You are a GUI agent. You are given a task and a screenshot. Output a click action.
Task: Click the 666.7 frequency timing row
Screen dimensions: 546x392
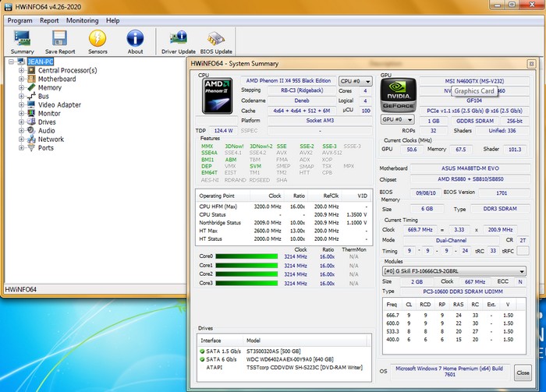point(453,315)
